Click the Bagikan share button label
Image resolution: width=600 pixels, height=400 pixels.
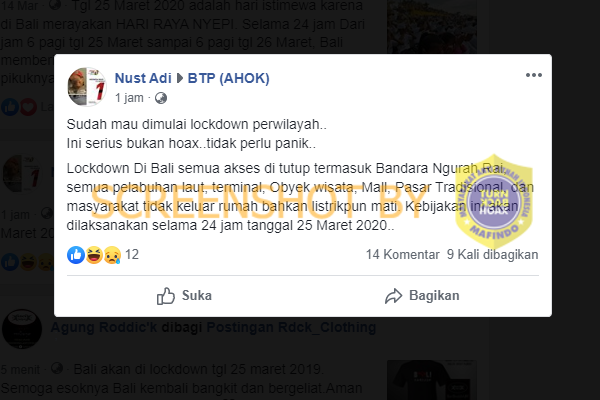[x=434, y=296]
